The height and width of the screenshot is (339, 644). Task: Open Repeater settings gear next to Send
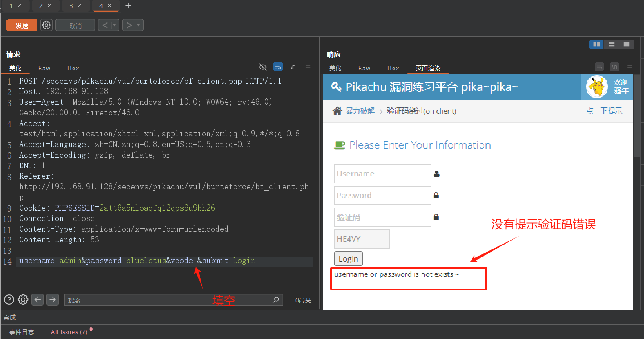46,25
